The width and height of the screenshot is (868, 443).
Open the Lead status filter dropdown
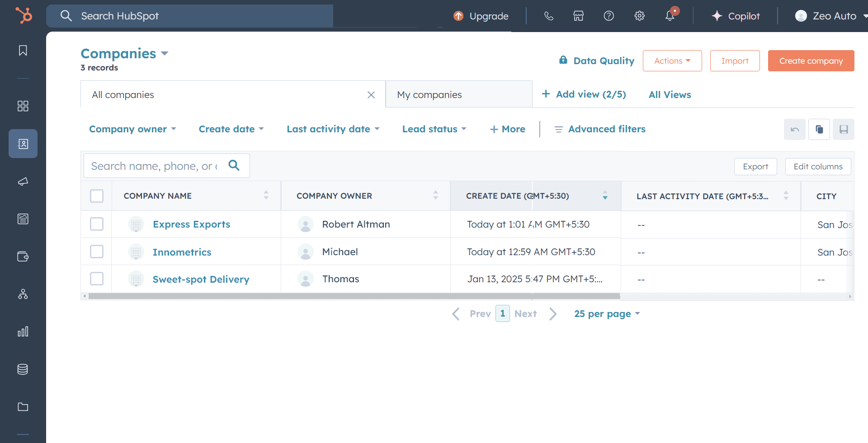pos(434,129)
